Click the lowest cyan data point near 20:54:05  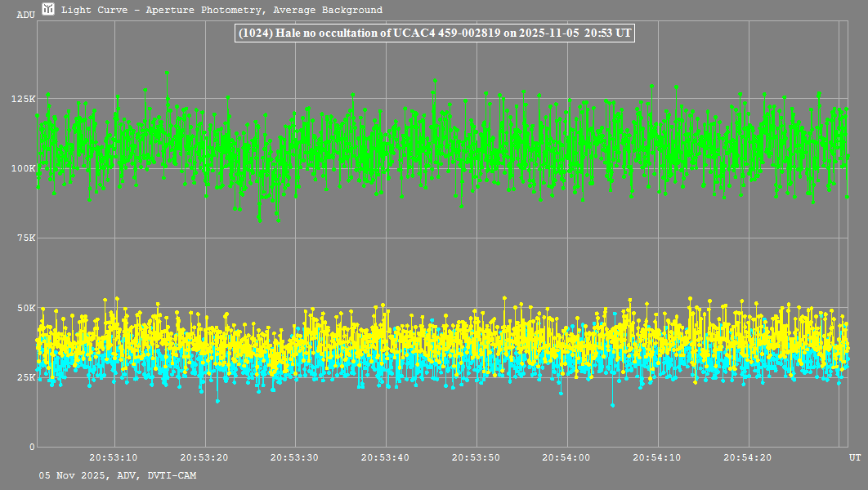pos(612,405)
